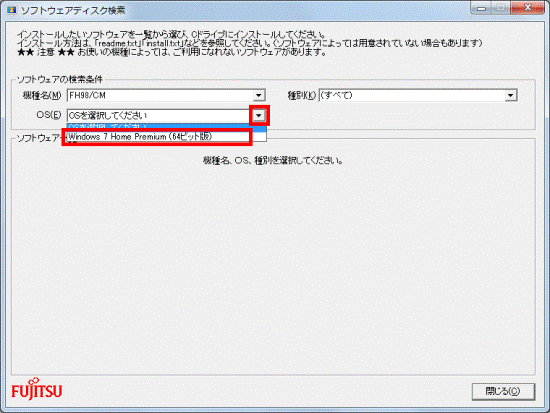
Task: Expand the 種別 category dropdown arrow
Action: tap(511, 95)
